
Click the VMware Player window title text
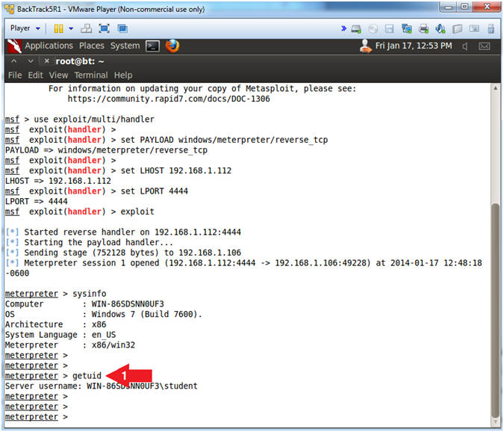click(111, 9)
